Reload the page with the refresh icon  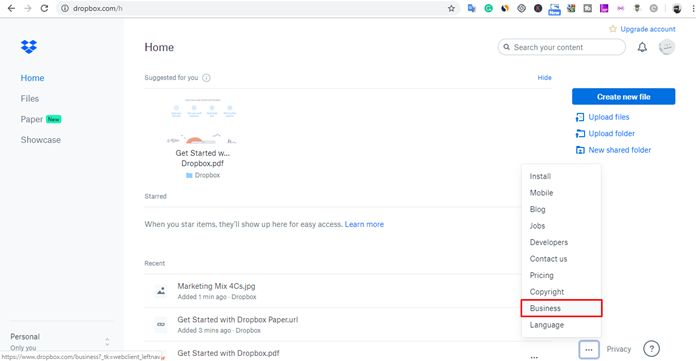(44, 8)
